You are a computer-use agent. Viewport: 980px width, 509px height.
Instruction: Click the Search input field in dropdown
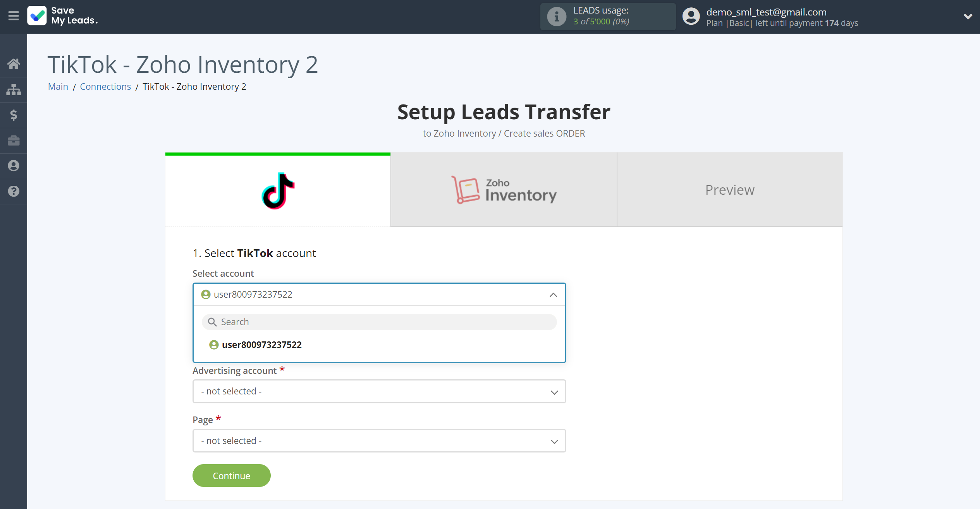380,322
